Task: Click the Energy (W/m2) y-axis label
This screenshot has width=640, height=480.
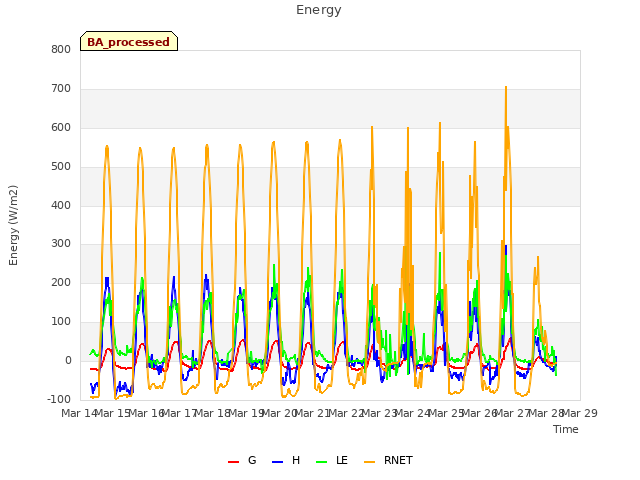Action: (13, 225)
